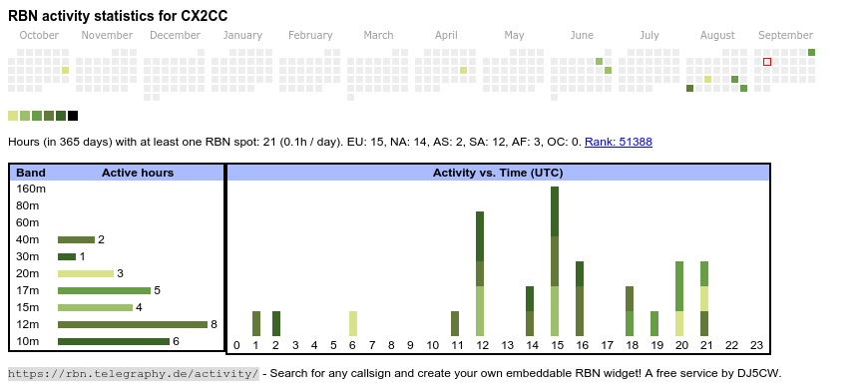868x389 pixels.
Task: Select the 12m band bar
Action: click(133, 325)
